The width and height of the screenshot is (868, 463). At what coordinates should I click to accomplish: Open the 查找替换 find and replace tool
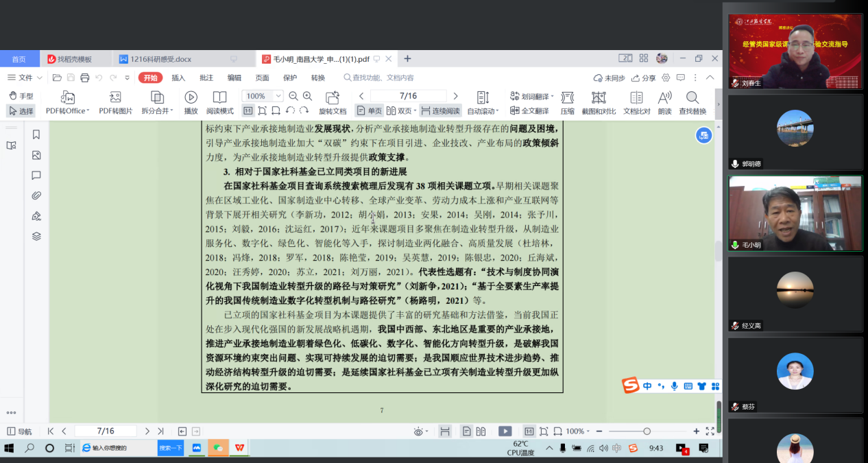pos(692,103)
